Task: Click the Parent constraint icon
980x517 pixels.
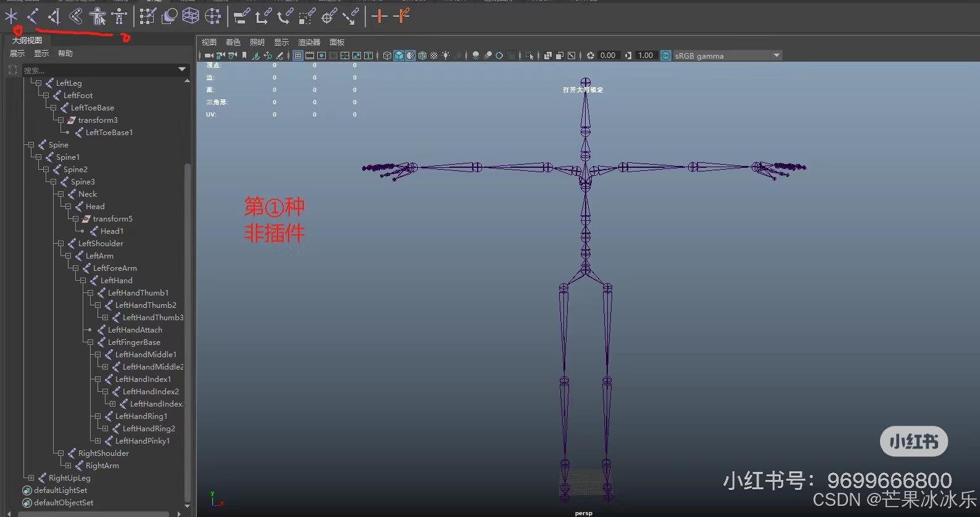Action: pyautogui.click(x=241, y=17)
